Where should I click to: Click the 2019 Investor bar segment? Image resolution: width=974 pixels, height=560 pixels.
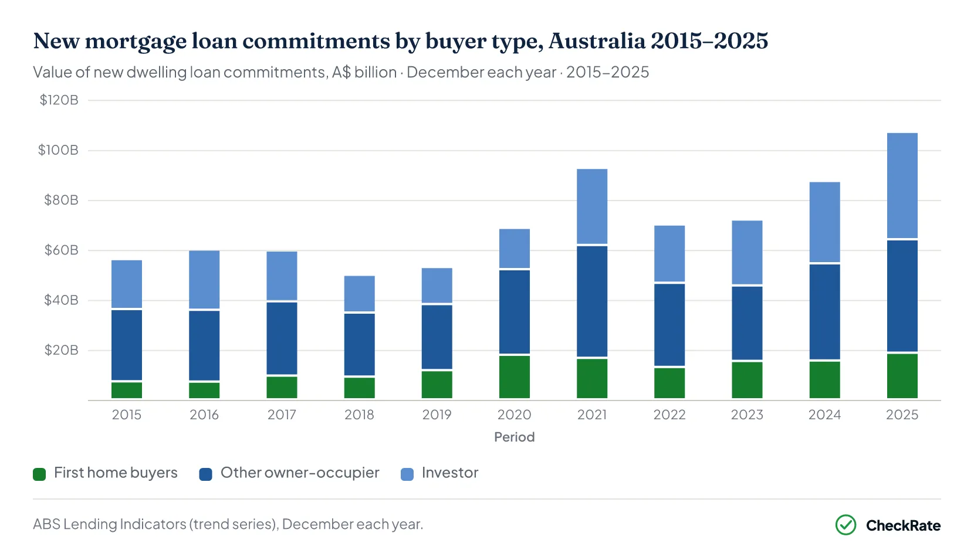pyautogui.click(x=437, y=286)
